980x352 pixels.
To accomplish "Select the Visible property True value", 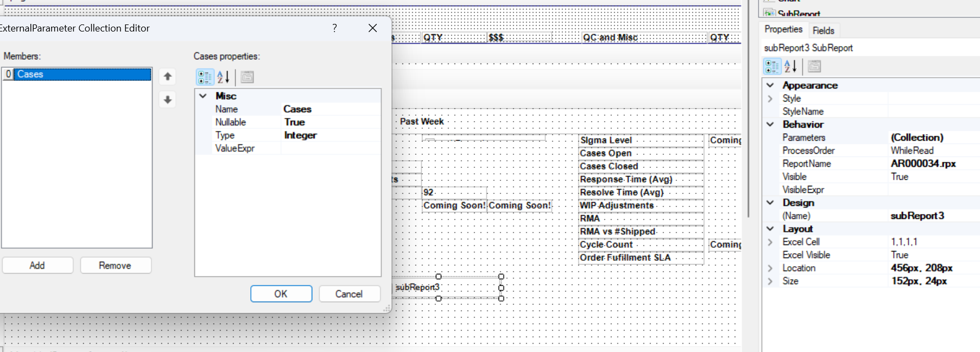I will [x=934, y=177].
